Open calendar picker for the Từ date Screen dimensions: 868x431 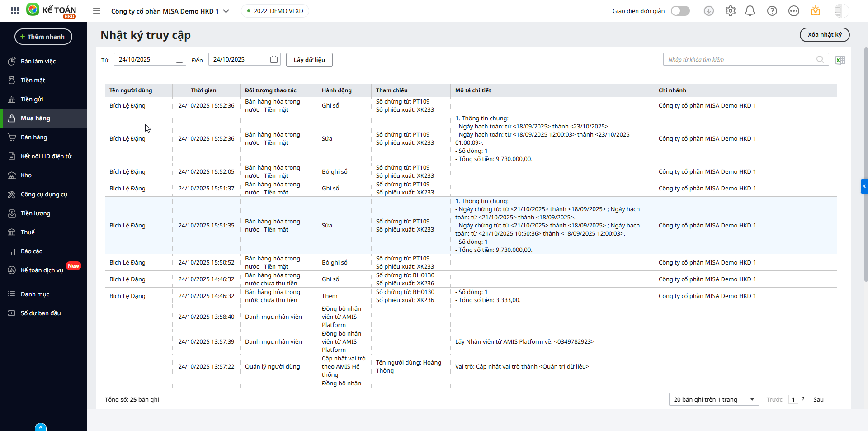point(179,60)
